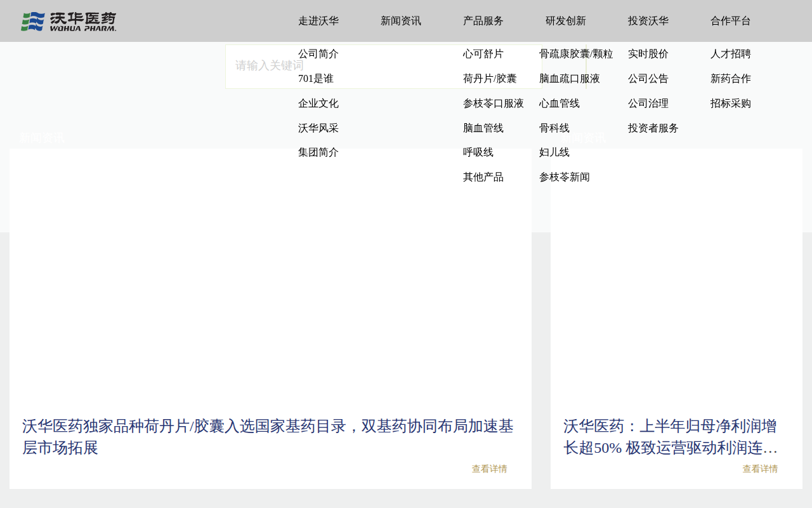
Task: Open 招标采购 link
Action: pyautogui.click(x=731, y=104)
